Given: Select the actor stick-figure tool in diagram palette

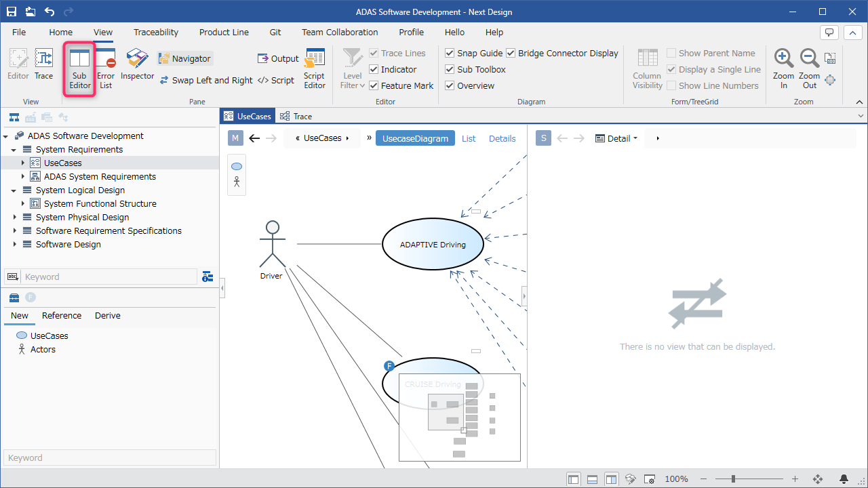Looking at the screenshot, I should (x=237, y=182).
